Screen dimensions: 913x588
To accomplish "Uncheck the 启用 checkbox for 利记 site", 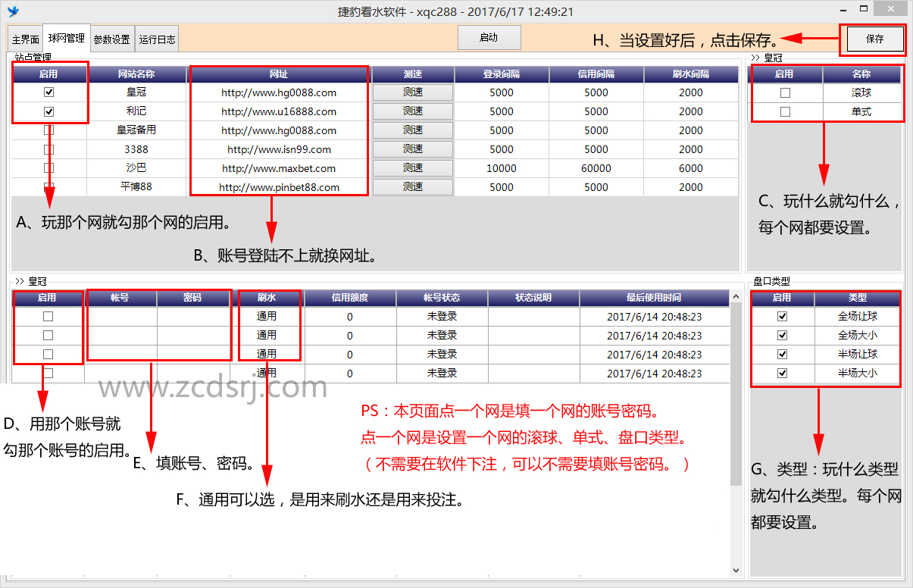I will pyautogui.click(x=49, y=111).
